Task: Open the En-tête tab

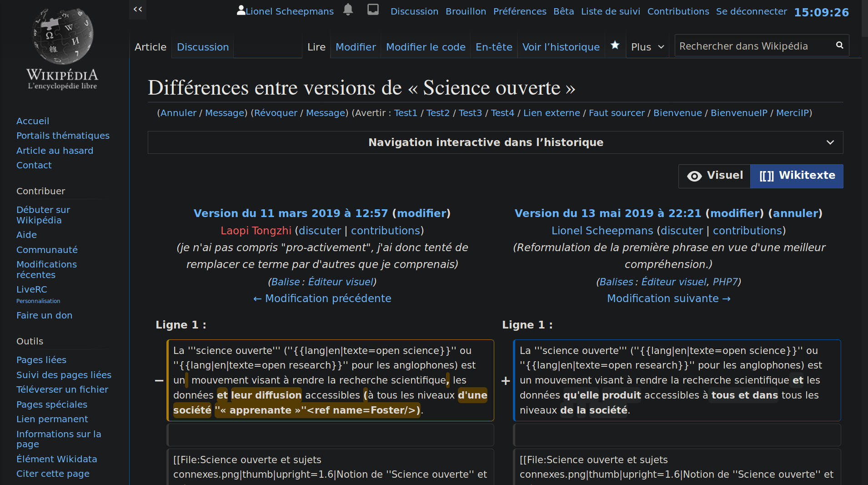Action: 494,47
